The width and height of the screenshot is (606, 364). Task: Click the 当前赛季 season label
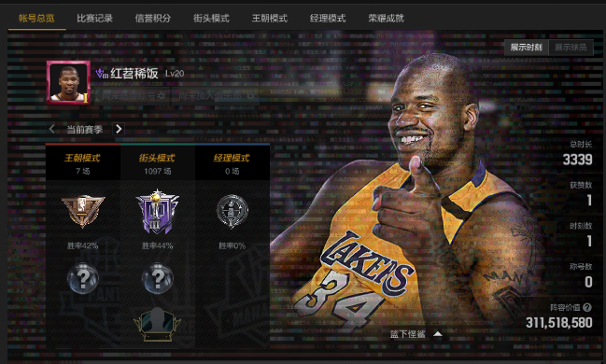(x=85, y=129)
